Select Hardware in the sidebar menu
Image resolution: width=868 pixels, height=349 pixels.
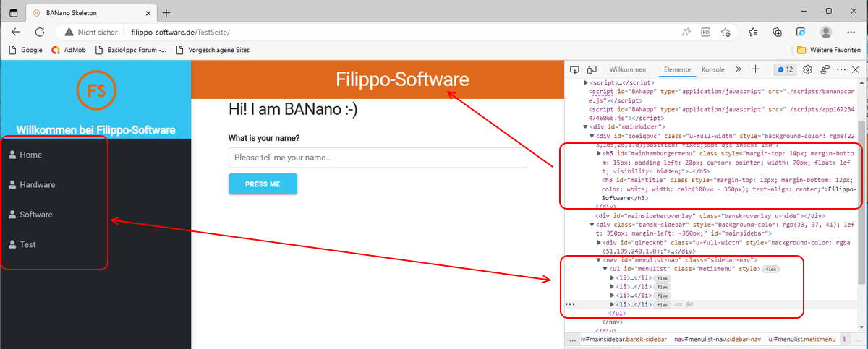point(38,184)
